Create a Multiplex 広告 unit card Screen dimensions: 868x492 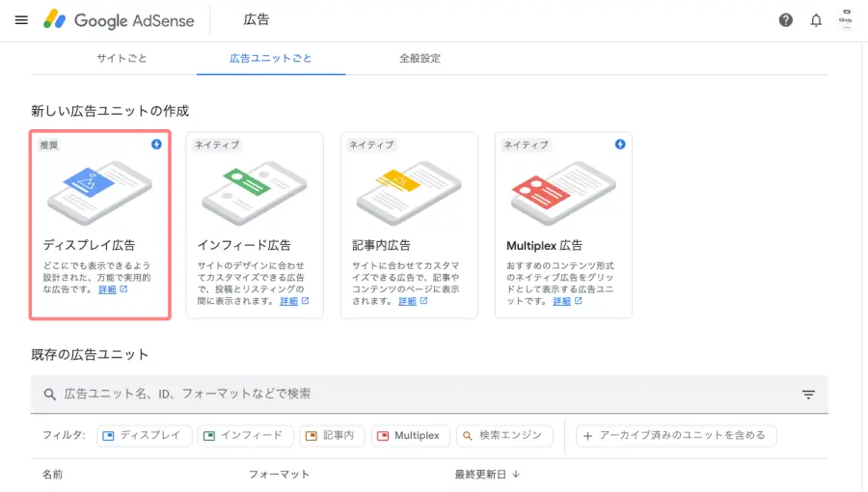click(x=563, y=225)
